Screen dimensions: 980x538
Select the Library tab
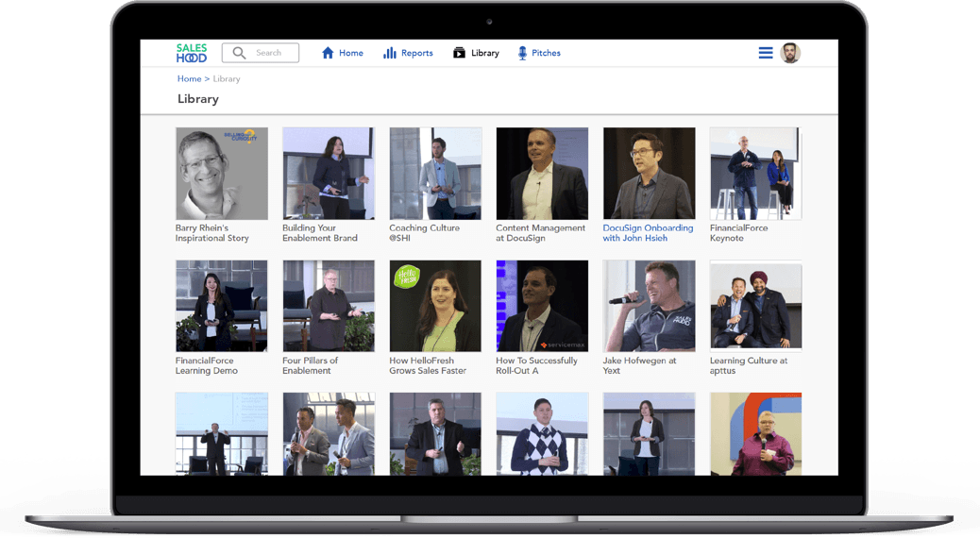[x=476, y=53]
